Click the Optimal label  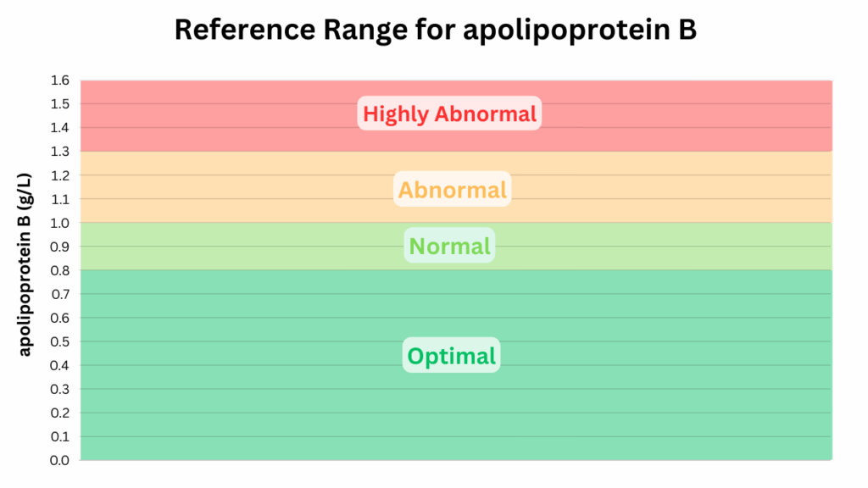[451, 356]
